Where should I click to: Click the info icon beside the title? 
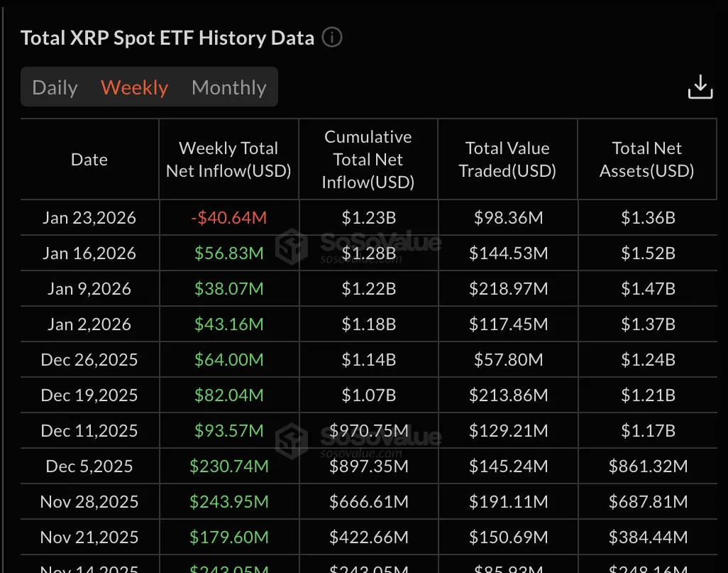332,38
